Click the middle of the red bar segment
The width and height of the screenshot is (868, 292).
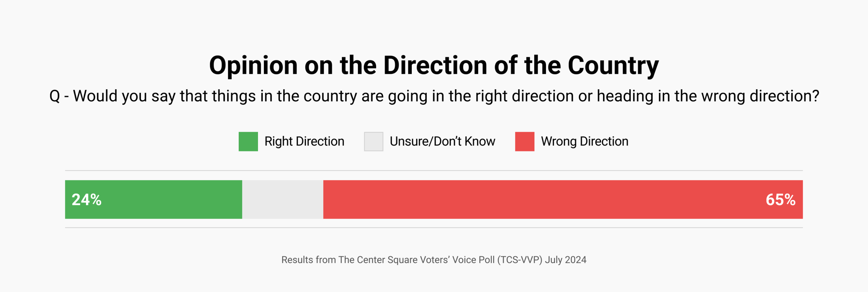click(x=563, y=200)
